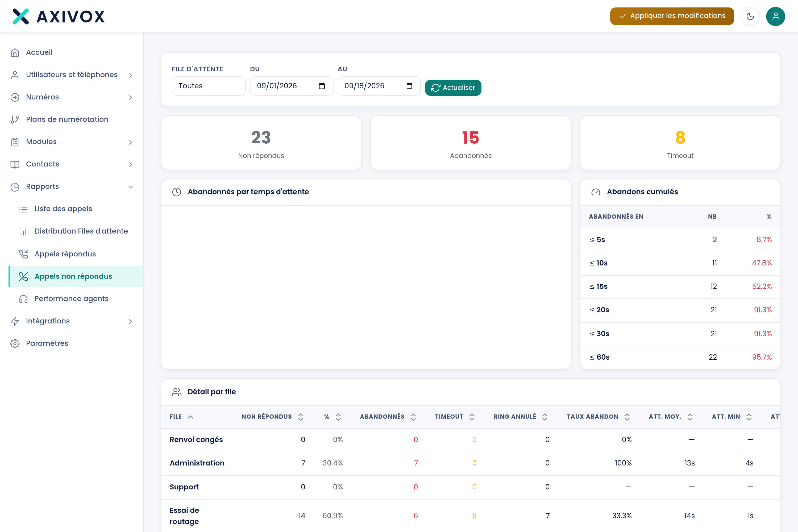Click the clipboard icon beside Modules

[15, 142]
